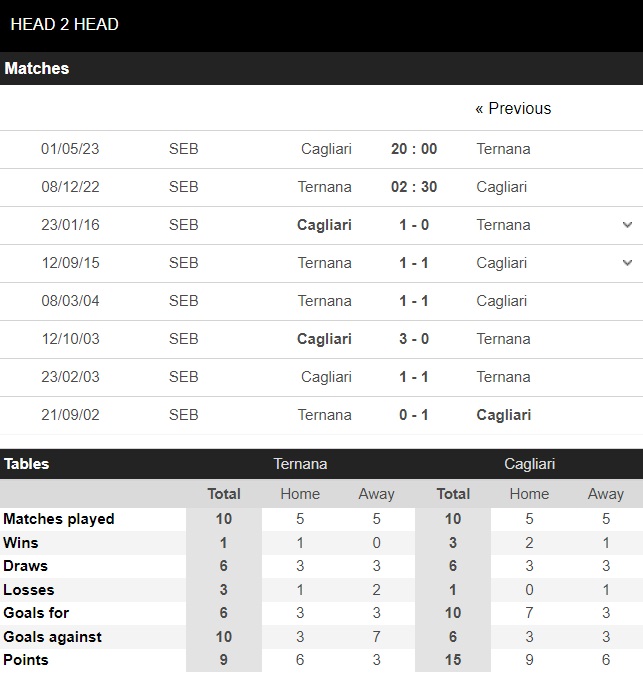The image size is (643, 696).
Task: Click the Matches section header
Action: click(321, 68)
